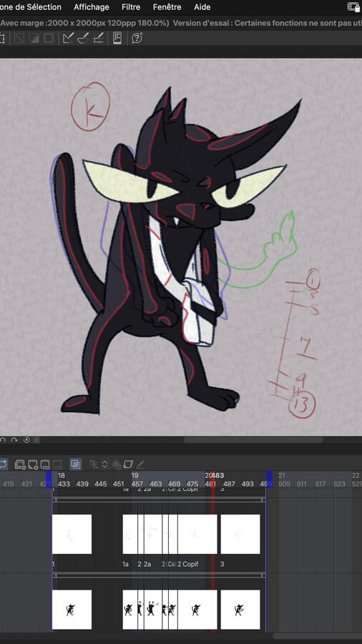Rotate canvas left with the counterclockwise arrow

point(3,440)
